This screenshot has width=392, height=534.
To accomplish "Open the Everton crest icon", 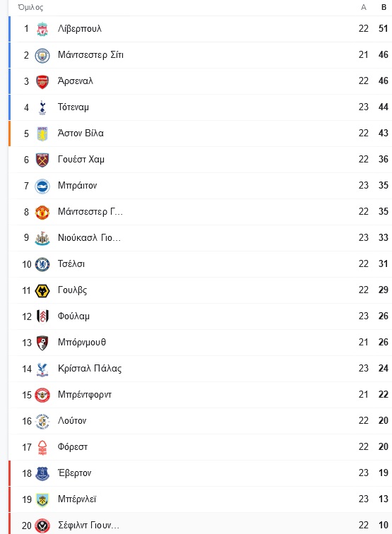I will (x=42, y=473).
